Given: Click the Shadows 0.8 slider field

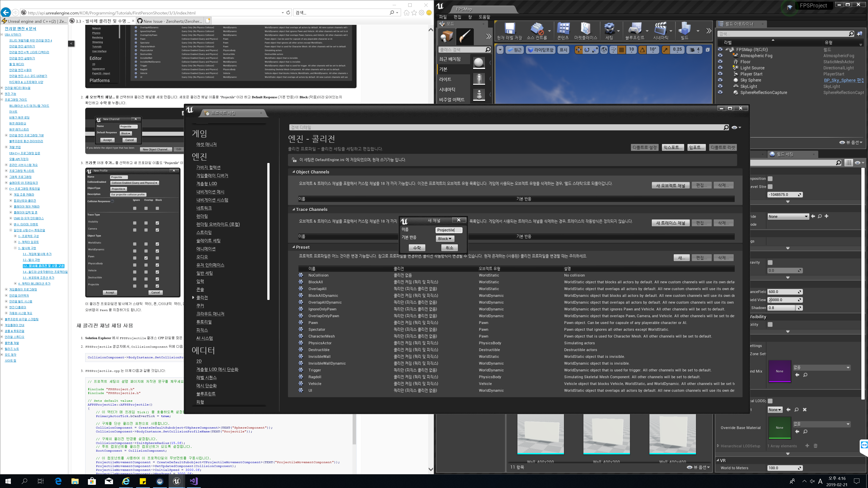Looking at the screenshot, I should pos(785,308).
